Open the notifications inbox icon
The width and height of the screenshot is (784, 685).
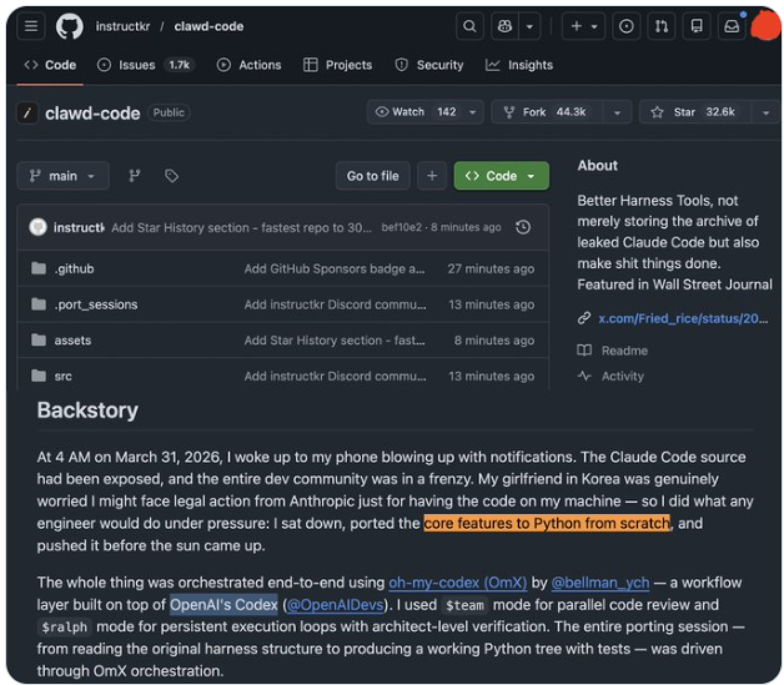pyautogui.click(x=732, y=26)
